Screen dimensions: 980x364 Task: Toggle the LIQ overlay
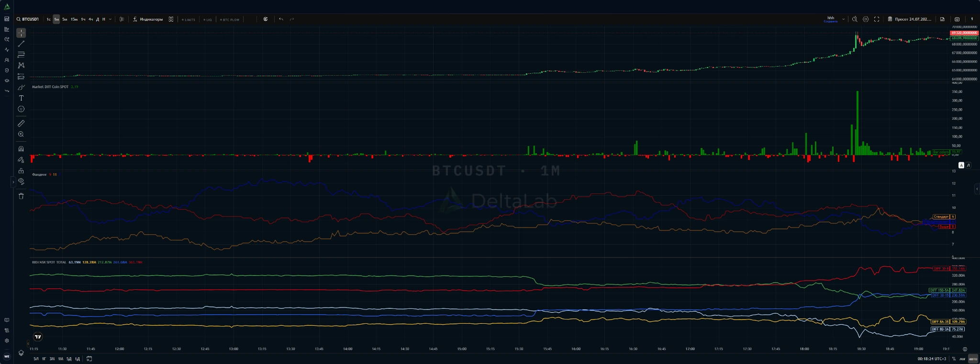pos(208,20)
